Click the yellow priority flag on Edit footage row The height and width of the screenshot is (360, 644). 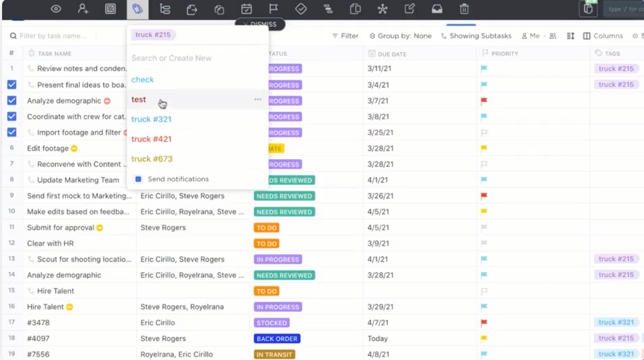484,148
